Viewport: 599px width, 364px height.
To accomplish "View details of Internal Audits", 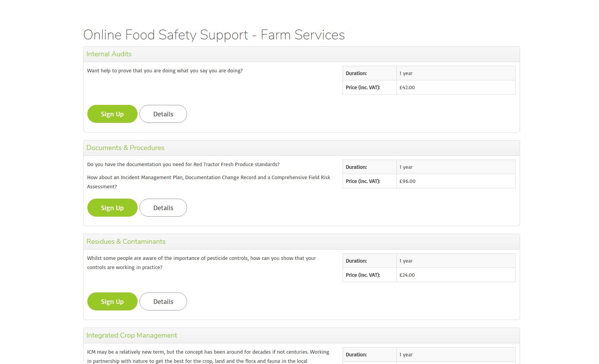I will tap(163, 114).
